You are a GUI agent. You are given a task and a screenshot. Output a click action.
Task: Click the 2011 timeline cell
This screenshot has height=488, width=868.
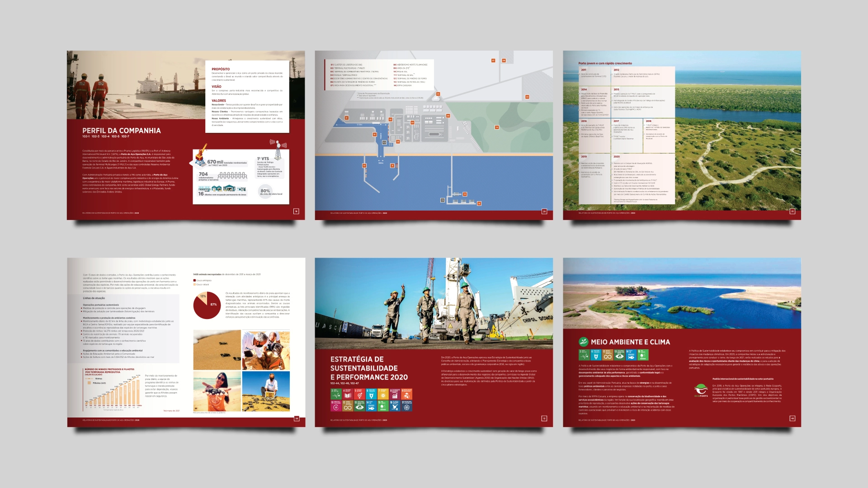(594, 76)
